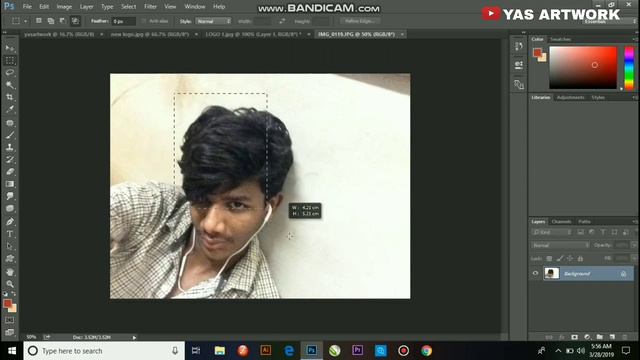
Task: Select the Eraser tool
Action: (x=10, y=171)
